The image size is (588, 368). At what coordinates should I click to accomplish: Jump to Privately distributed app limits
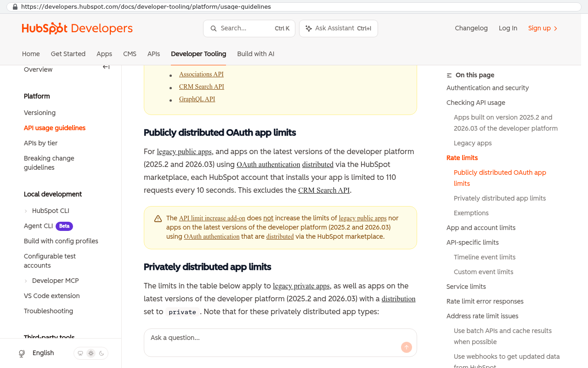pyautogui.click(x=500, y=198)
